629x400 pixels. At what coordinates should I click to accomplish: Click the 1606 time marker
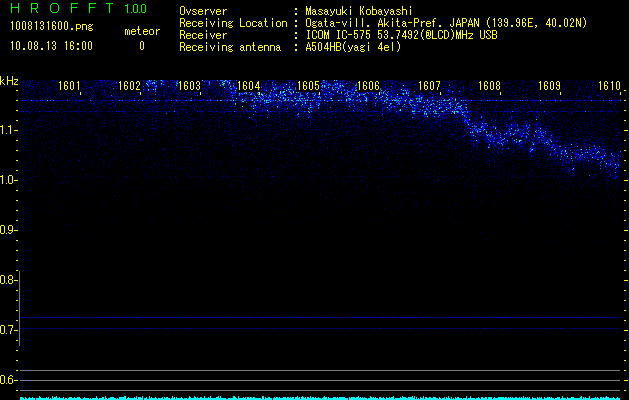(x=368, y=86)
